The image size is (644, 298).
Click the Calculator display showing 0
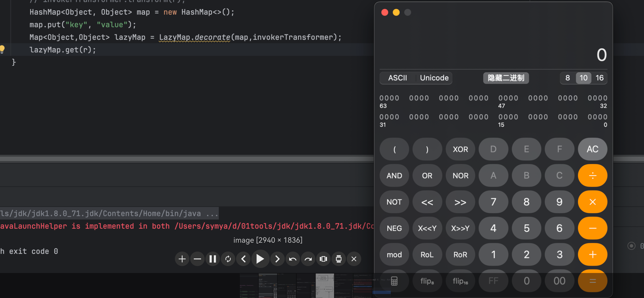point(601,55)
